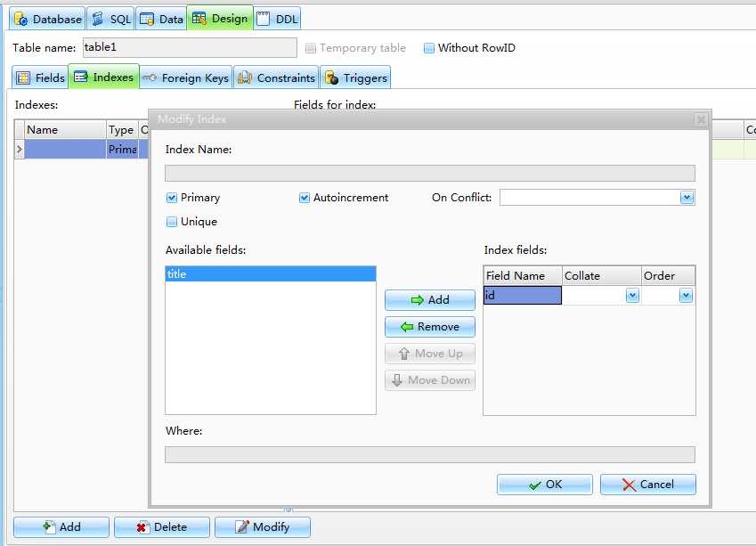Click the DDL notepad icon
Image resolution: width=756 pixels, height=546 pixels.
264,19
